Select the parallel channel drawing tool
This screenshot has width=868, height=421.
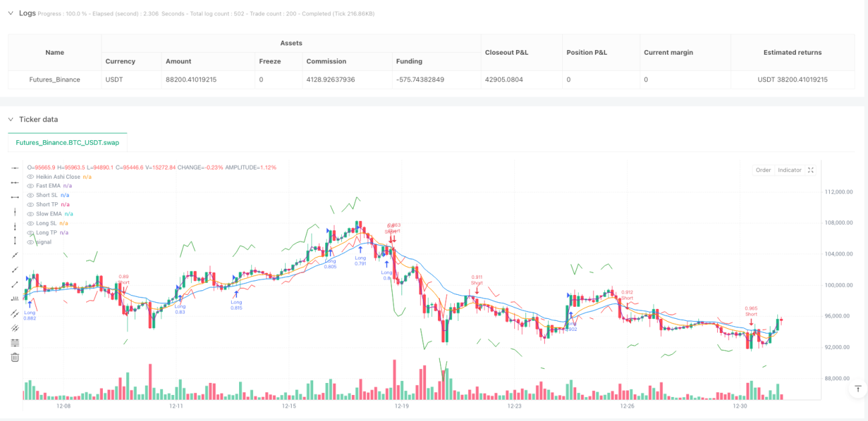pos(15,314)
